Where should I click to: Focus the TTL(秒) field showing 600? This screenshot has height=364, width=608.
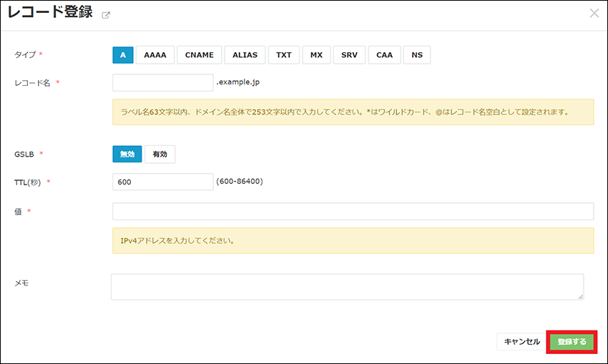coord(163,182)
